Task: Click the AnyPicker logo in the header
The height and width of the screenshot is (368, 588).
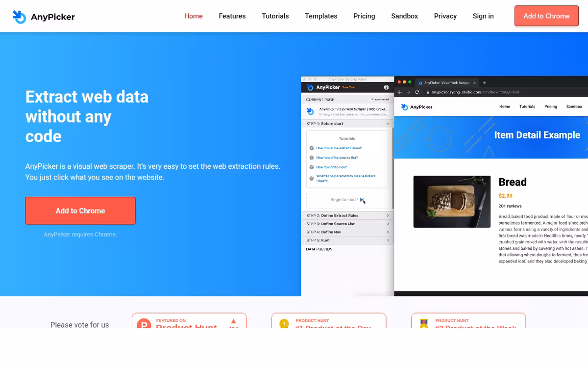Action: 44,17
